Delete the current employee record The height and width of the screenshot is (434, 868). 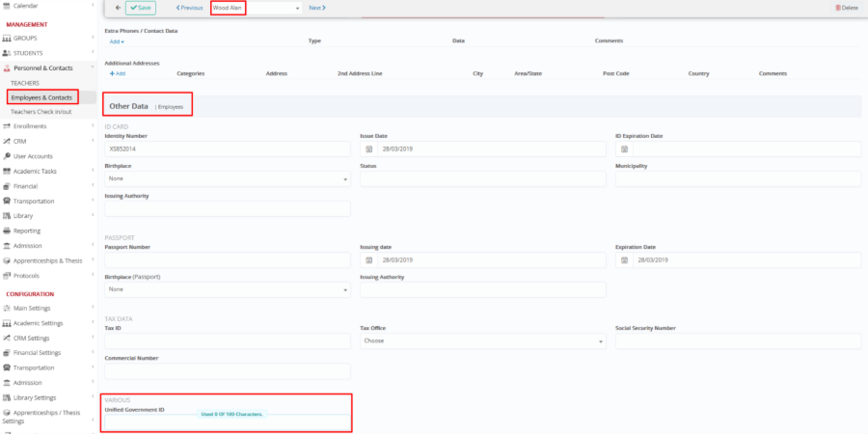coord(845,8)
